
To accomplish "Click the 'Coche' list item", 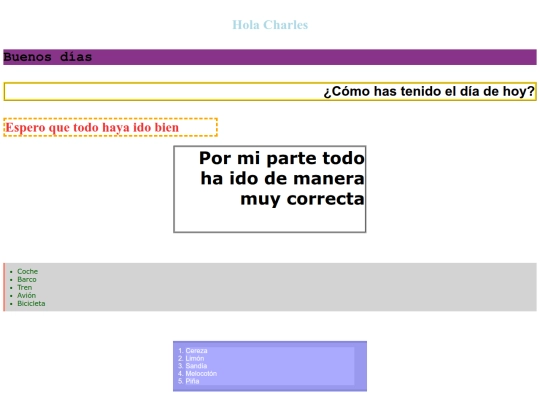I will pos(28,271).
